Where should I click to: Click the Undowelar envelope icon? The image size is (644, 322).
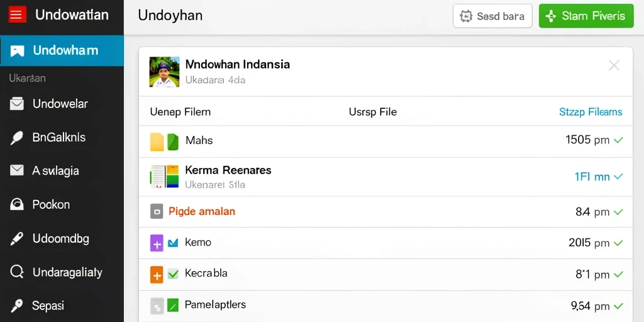coord(17,104)
